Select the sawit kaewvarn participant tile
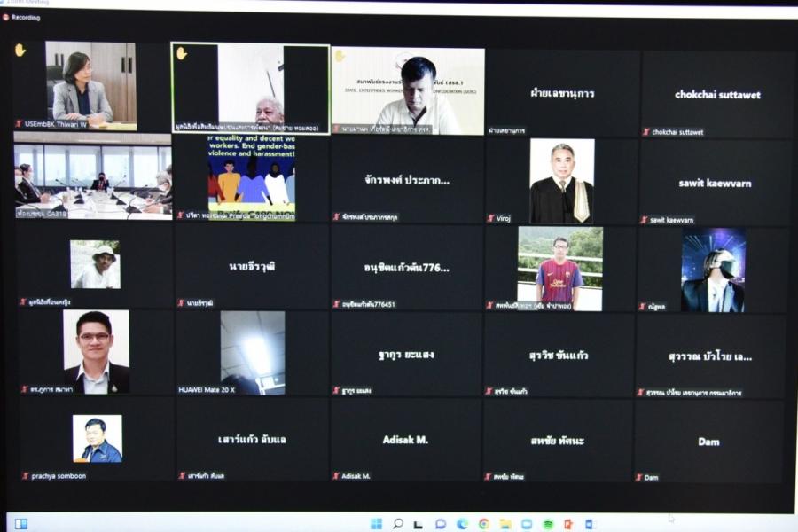 (714, 183)
